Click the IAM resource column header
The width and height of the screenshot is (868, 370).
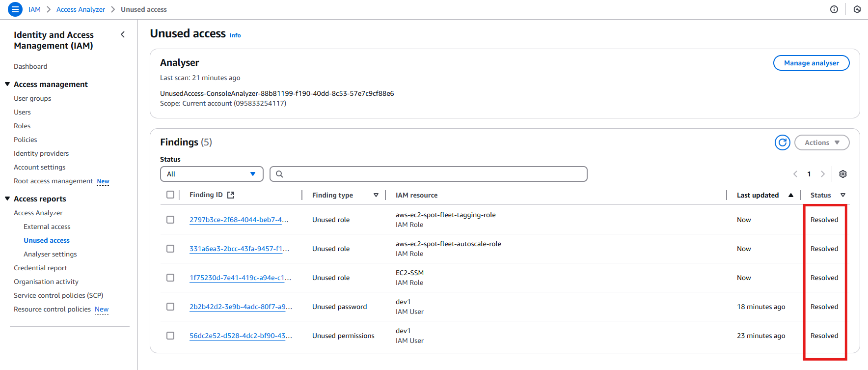416,195
